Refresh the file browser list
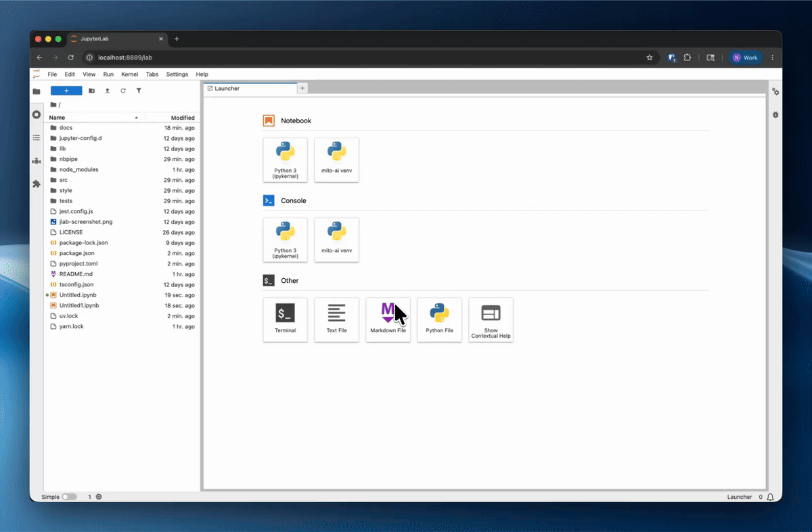This screenshot has height=532, width=812. 123,91
